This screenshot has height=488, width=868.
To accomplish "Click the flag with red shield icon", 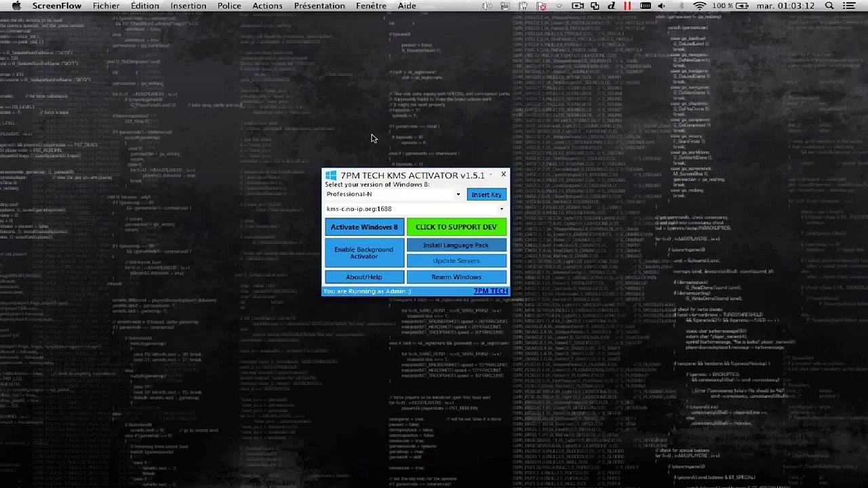I will [541, 6].
